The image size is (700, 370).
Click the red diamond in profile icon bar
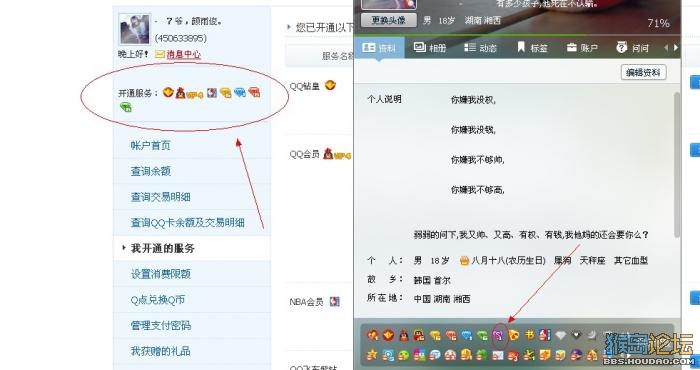click(x=451, y=335)
